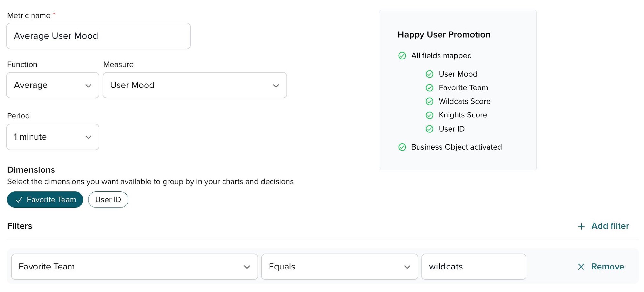Click the checkmark inside the Favorite Team chip

(x=19, y=200)
